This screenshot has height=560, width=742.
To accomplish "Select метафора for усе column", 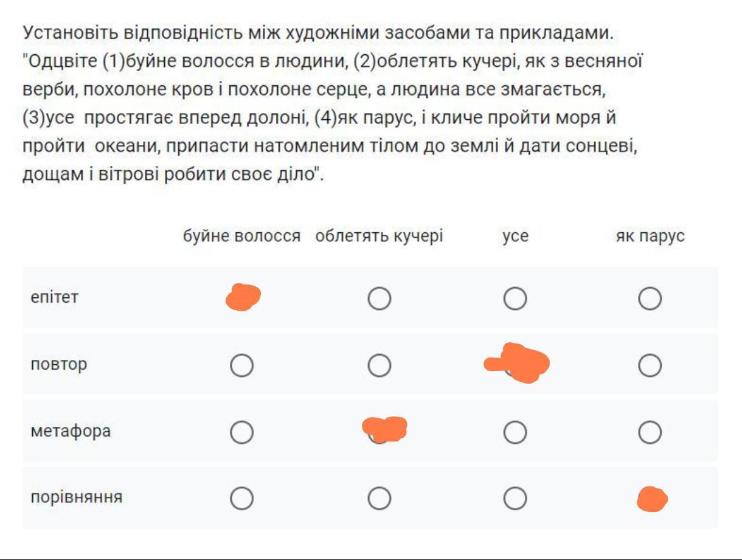I will tap(515, 432).
